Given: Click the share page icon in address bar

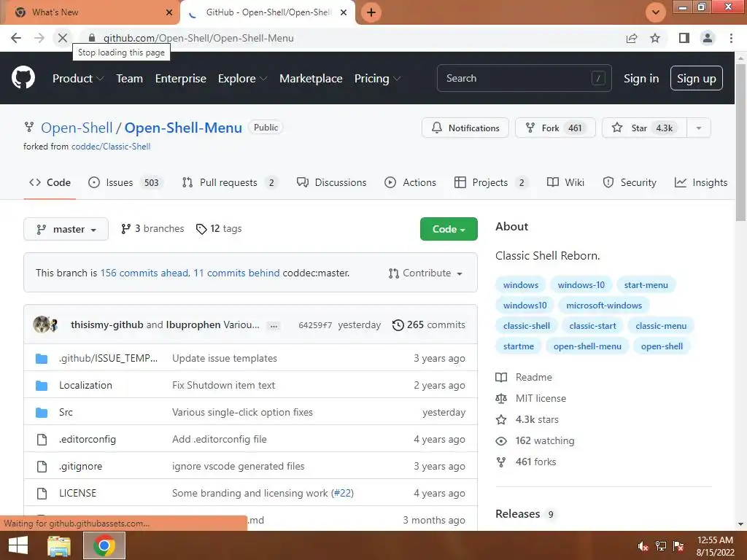Looking at the screenshot, I should click(632, 38).
